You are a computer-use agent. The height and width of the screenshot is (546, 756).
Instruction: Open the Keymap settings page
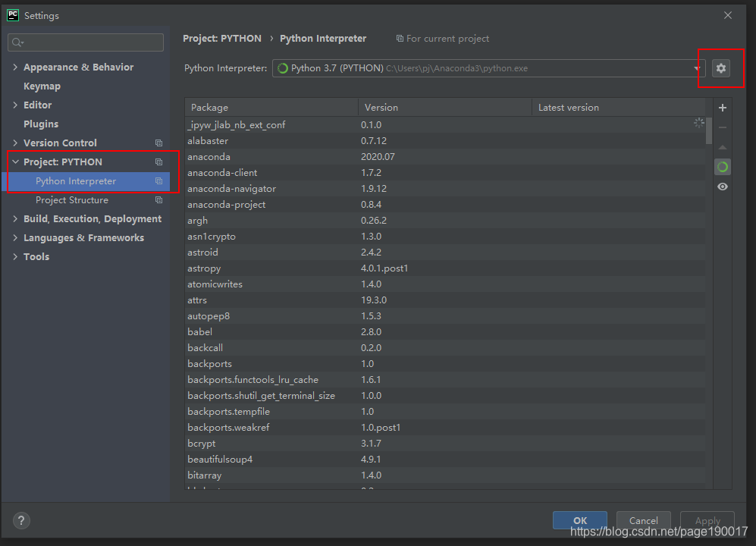tap(42, 86)
